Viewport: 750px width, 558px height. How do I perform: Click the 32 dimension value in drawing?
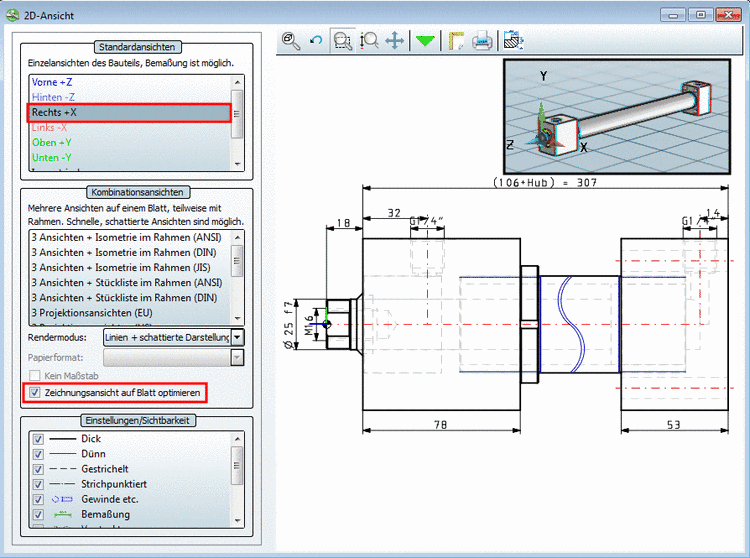pos(394,213)
